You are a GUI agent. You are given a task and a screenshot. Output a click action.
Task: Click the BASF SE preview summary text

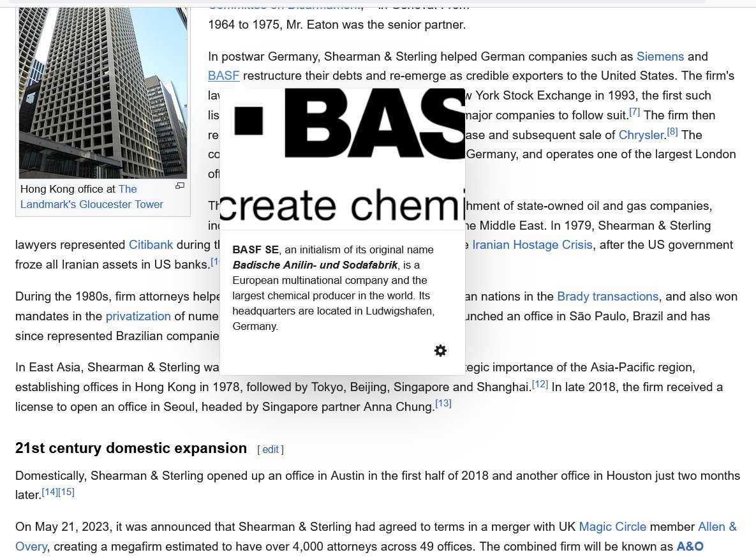334,288
